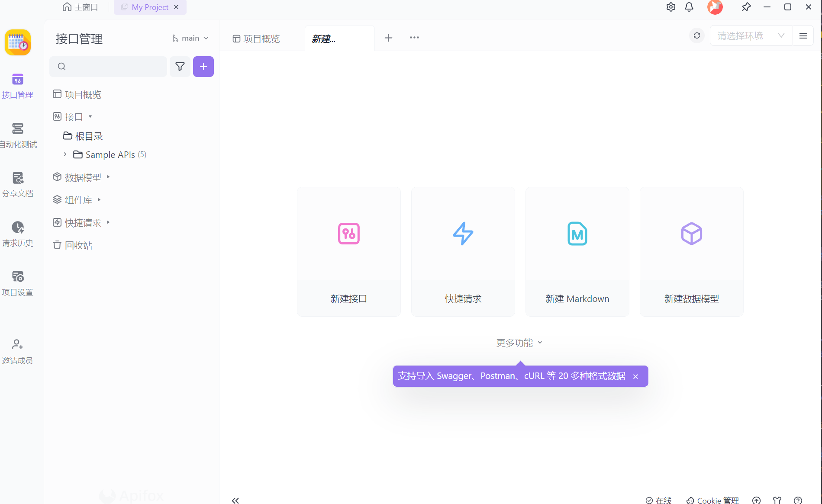Click the shirt theme icon in status bar
Image resolution: width=822 pixels, height=504 pixels.
pos(777,500)
